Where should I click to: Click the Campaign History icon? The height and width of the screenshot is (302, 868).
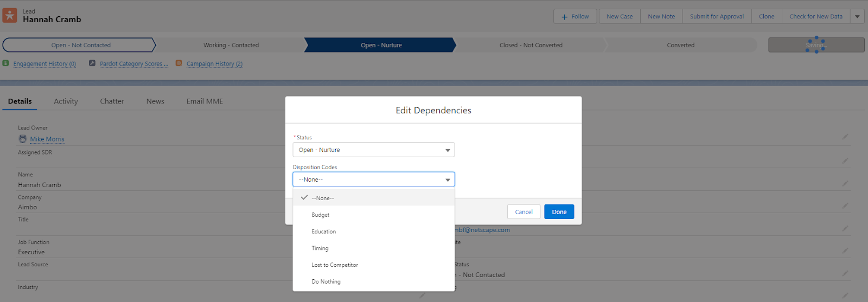[x=179, y=63]
